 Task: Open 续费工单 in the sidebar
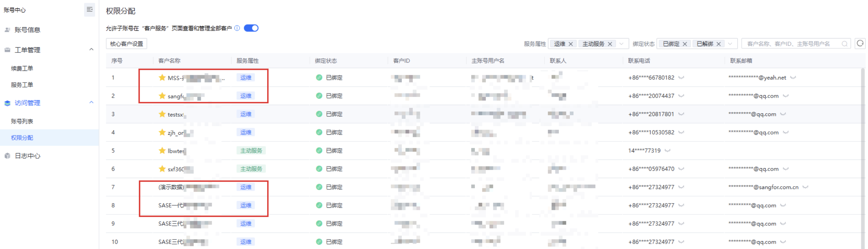(22, 68)
